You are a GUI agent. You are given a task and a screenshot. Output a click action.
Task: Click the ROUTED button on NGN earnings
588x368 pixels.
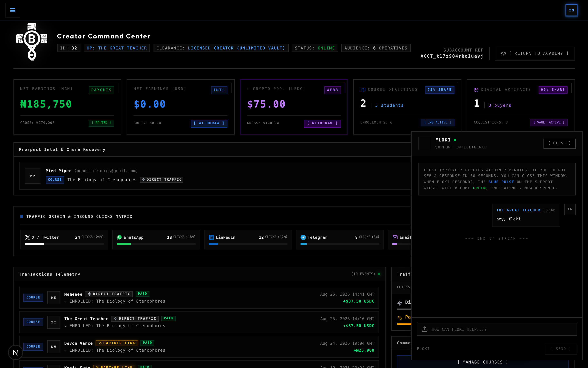101,123
